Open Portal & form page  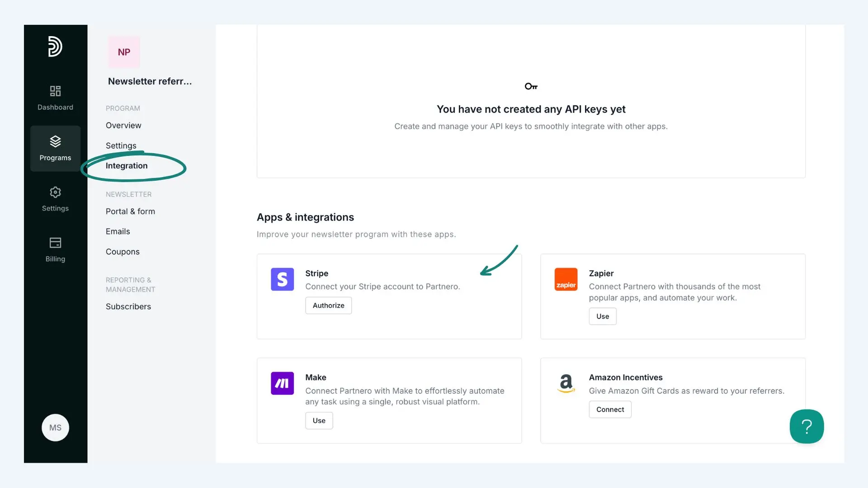pos(130,211)
